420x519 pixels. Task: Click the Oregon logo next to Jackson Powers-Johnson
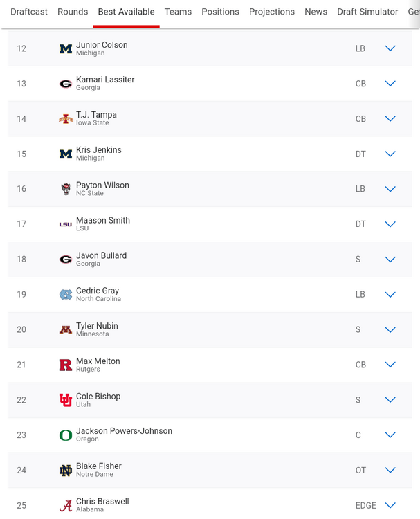pyautogui.click(x=66, y=435)
